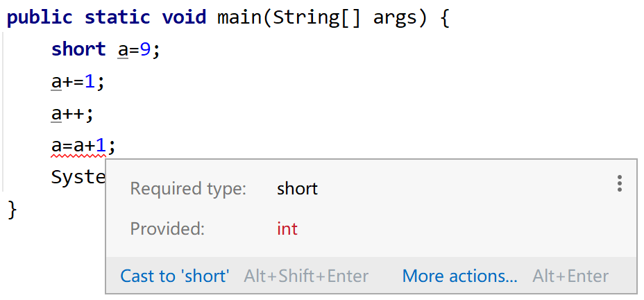The width and height of the screenshot is (644, 300).
Task: Open the tooltip's three-dot options menu
Action: coord(619,184)
